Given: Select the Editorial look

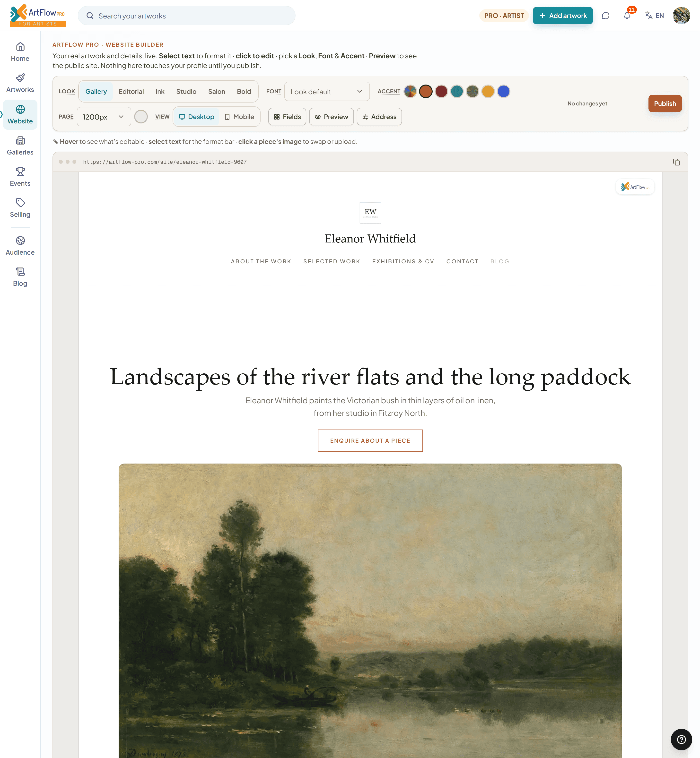Looking at the screenshot, I should pos(131,91).
